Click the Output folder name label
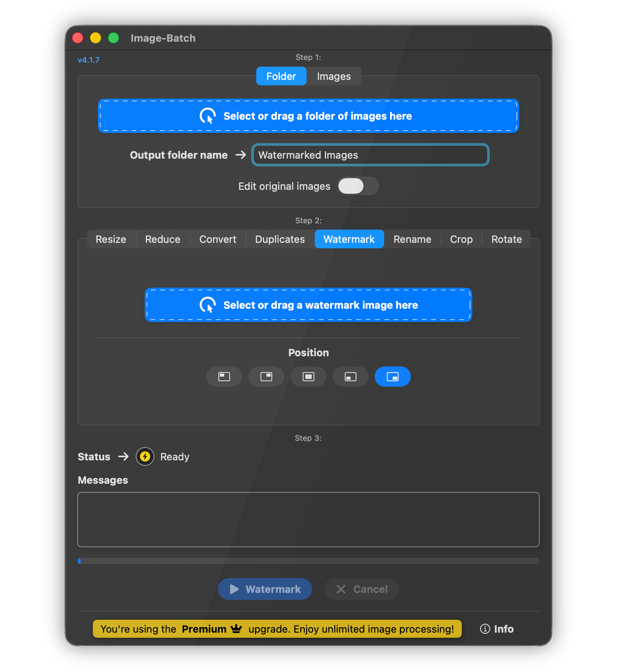The image size is (617, 672). 179,155
